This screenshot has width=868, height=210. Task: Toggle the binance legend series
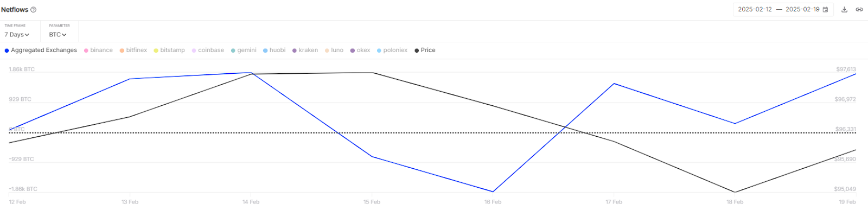(x=98, y=50)
